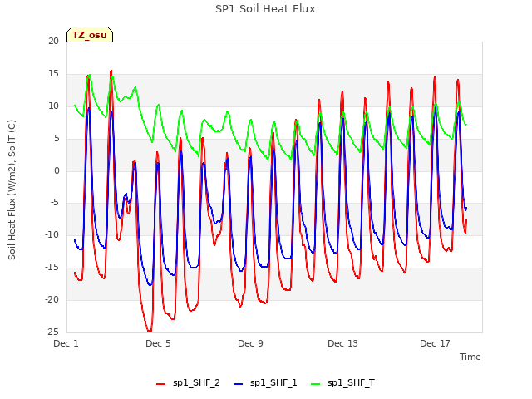Viewport: 532px width, 399px height.
Task: Click the Dec 1 x-axis label
Action: click(x=66, y=343)
